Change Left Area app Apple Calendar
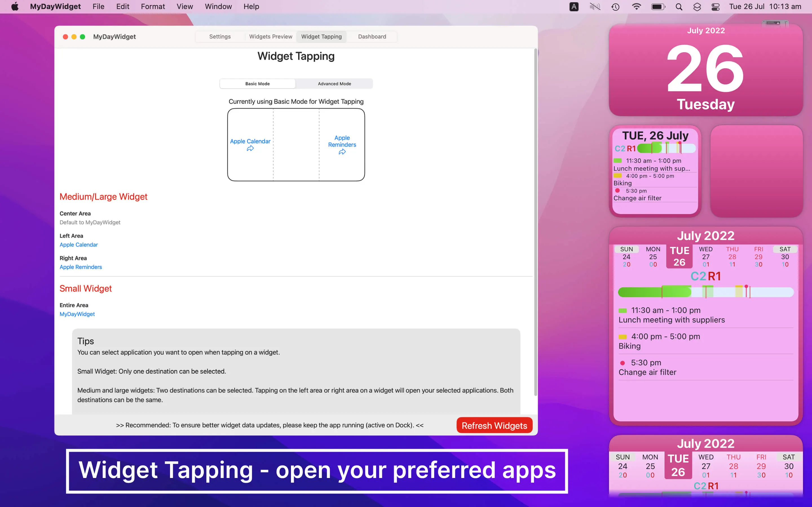This screenshot has height=507, width=812. (78, 245)
